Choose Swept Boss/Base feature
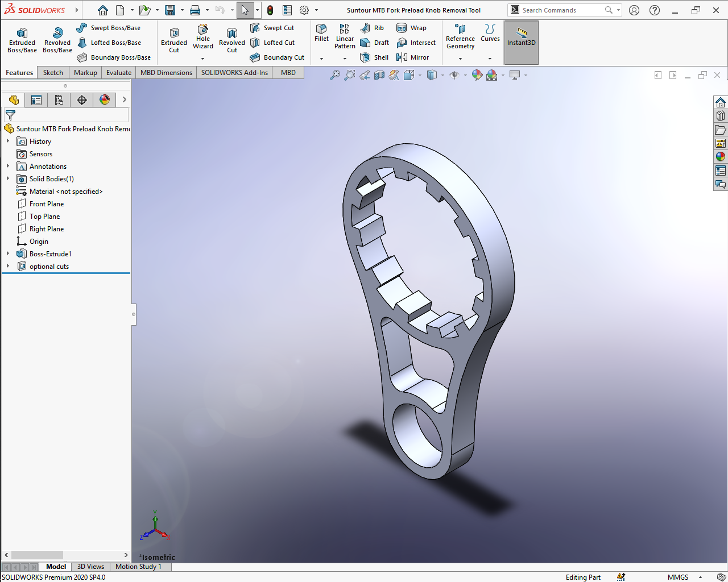 tap(109, 28)
